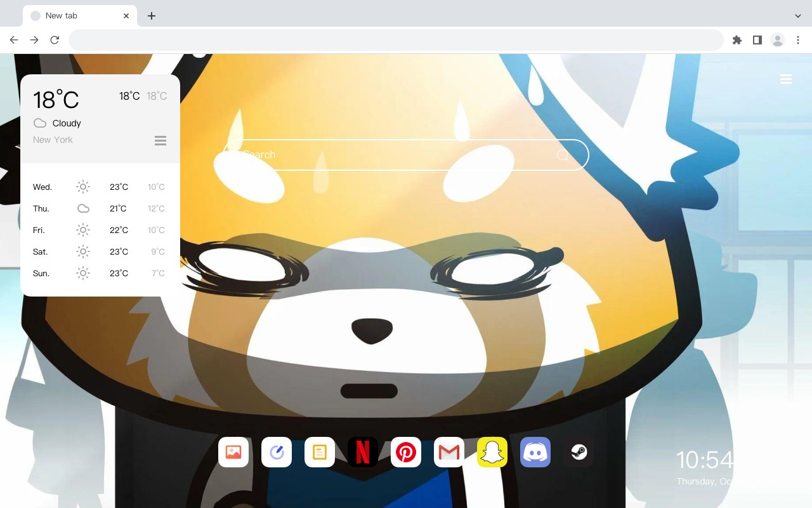The width and height of the screenshot is (812, 508).
Task: Select the Fri. forecast row
Action: 100,230
